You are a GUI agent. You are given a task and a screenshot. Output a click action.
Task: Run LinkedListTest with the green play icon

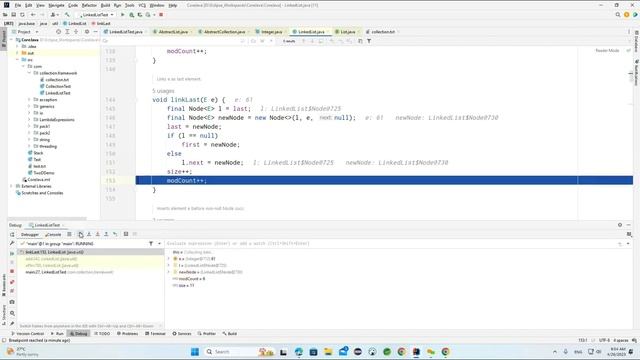[122, 15]
